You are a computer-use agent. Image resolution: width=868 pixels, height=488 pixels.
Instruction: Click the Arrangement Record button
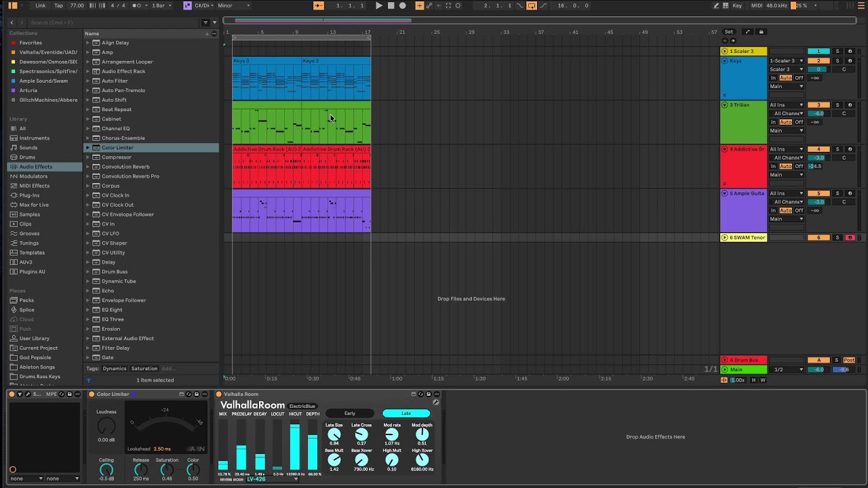coord(403,5)
